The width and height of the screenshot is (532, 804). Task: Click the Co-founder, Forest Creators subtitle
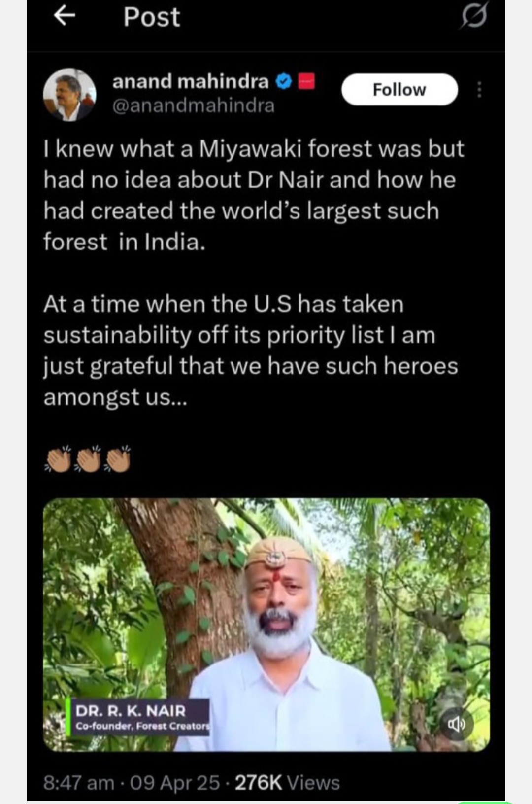[x=142, y=726]
